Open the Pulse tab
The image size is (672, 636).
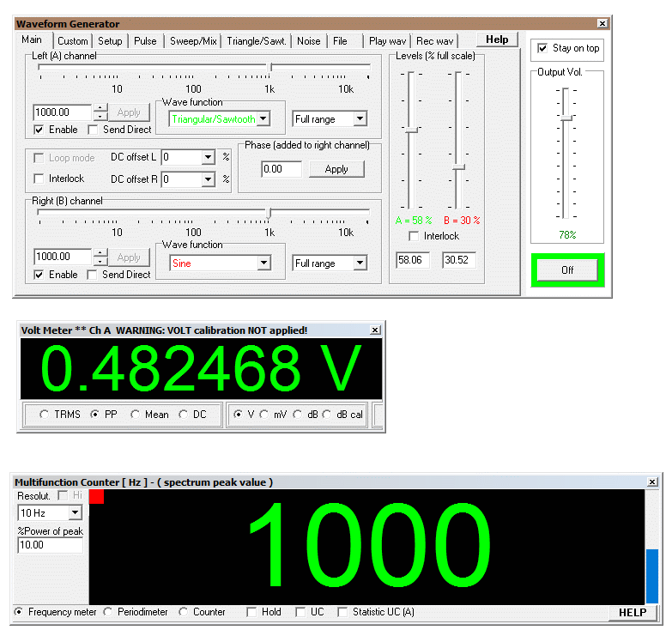click(x=145, y=41)
